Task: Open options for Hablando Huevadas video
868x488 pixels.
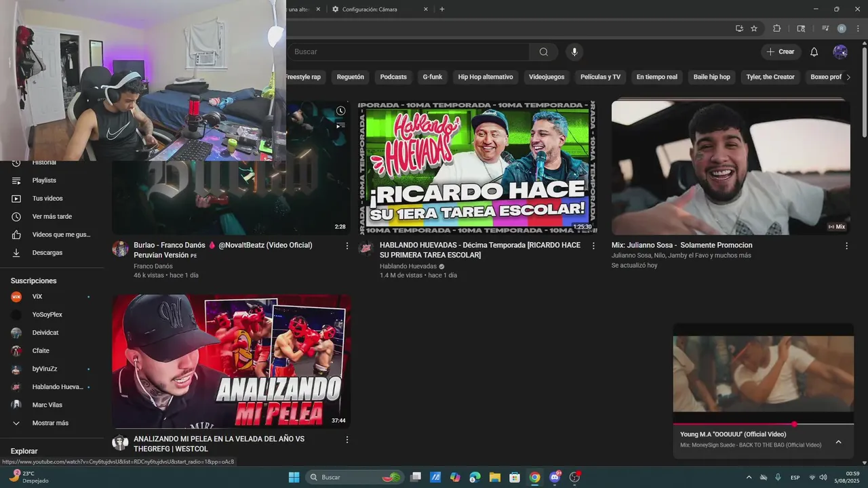Action: click(x=593, y=246)
